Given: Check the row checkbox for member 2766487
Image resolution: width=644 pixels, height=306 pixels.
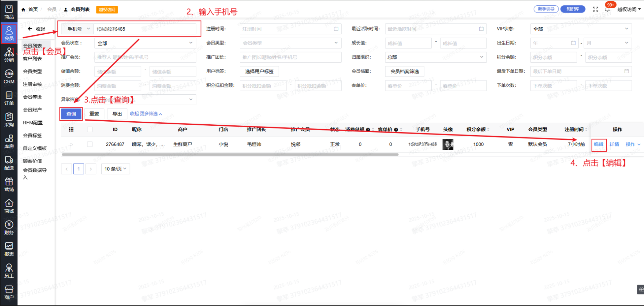Looking at the screenshot, I should click(90, 144).
